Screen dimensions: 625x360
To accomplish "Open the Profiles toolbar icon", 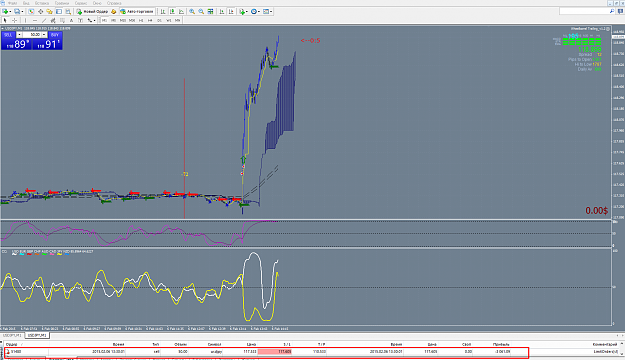I will pos(17,12).
